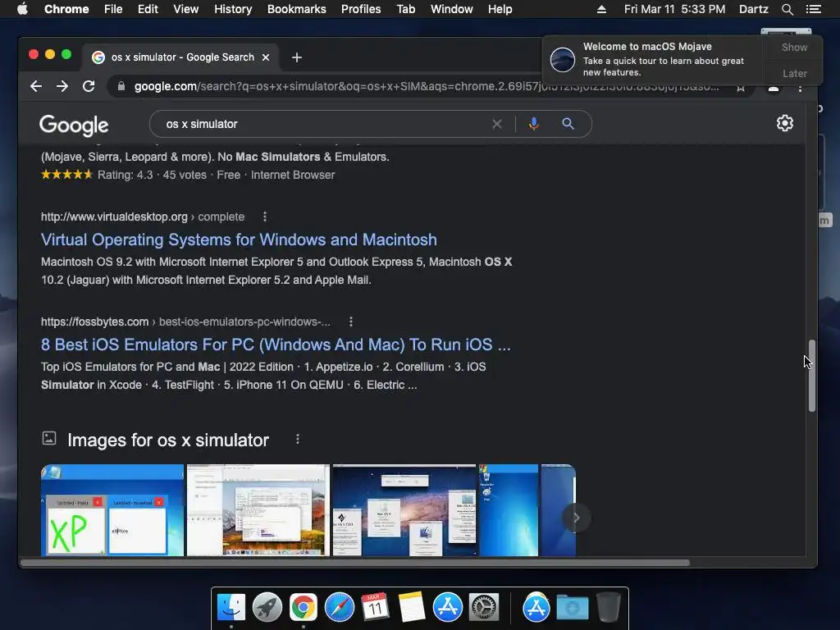Open the Chrome profile avatar button
The height and width of the screenshot is (630, 840).
click(774, 89)
